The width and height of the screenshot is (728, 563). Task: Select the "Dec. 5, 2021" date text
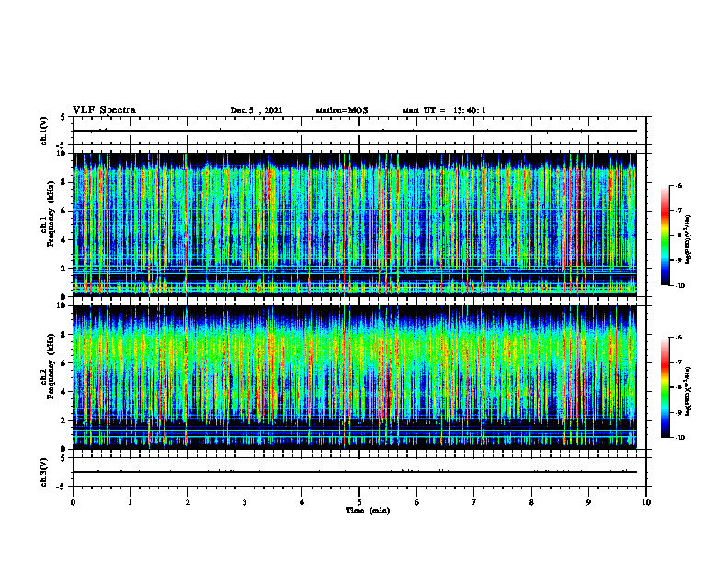click(256, 110)
